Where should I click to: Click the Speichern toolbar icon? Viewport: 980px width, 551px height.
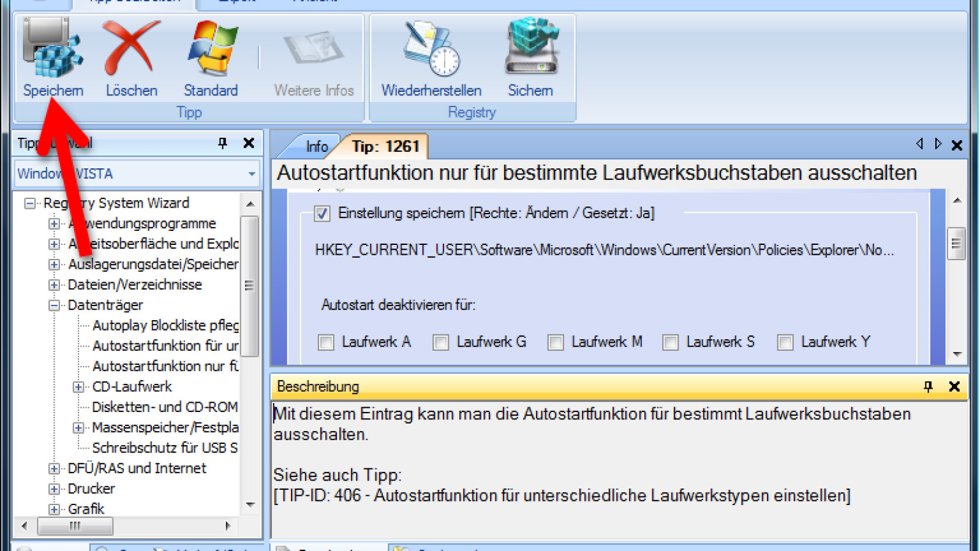click(x=53, y=55)
